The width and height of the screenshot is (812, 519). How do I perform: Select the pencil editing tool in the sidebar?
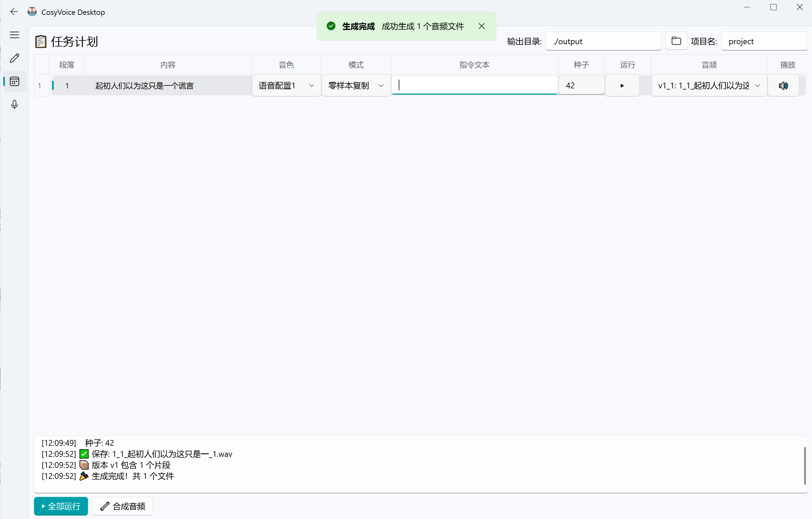pos(14,58)
